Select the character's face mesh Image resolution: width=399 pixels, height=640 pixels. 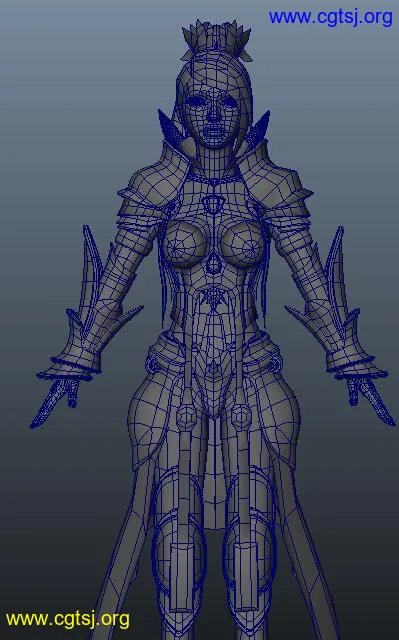212,114
